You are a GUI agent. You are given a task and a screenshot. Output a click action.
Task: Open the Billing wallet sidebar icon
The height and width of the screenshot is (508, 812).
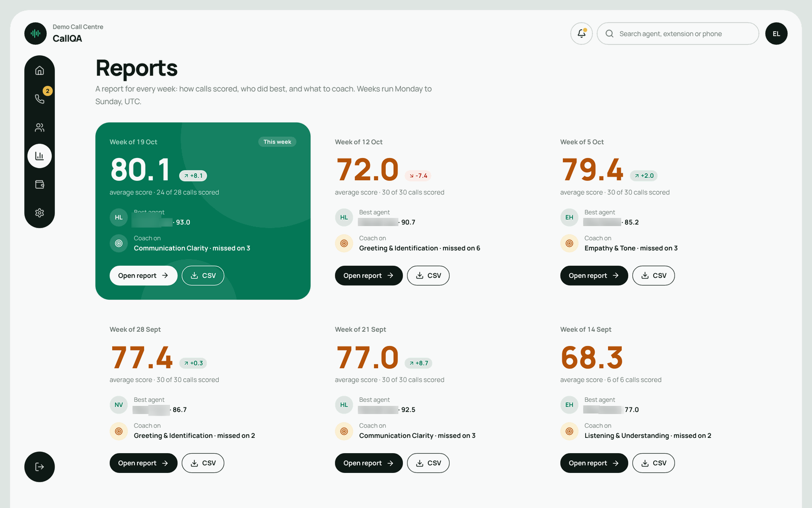[x=40, y=184]
